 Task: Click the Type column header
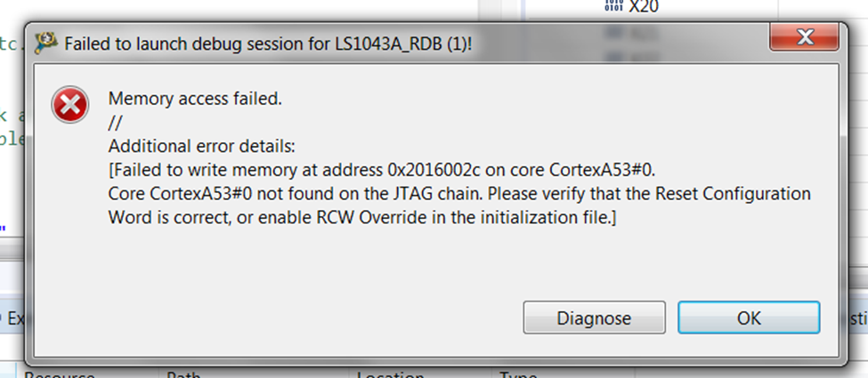[x=519, y=374]
